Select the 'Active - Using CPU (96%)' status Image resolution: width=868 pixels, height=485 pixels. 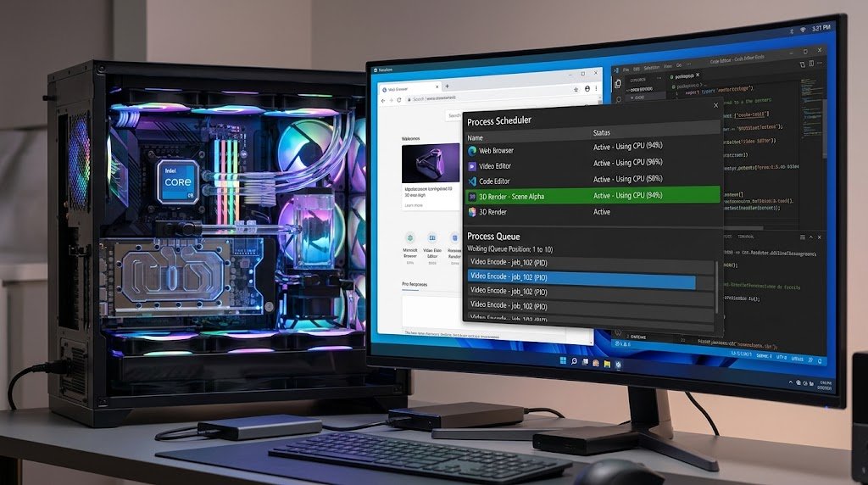pyautogui.click(x=628, y=163)
